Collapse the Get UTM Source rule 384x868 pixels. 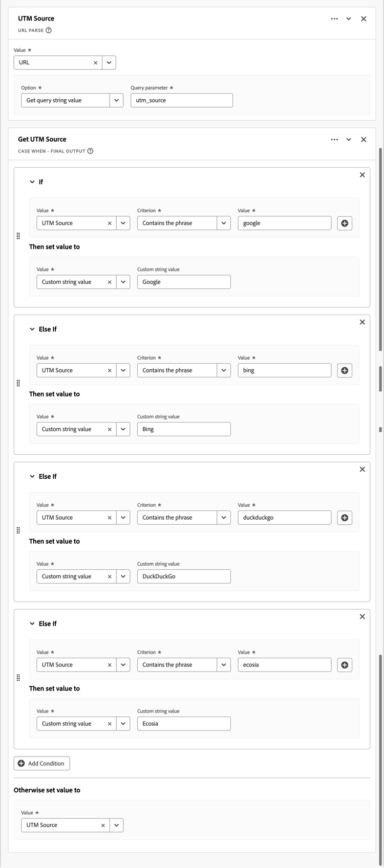pos(349,140)
